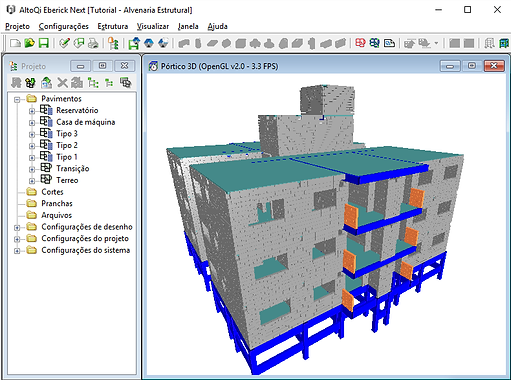This screenshot has height=380, width=511.
Task: Close the Pórtico 3D window
Action: pos(494,66)
